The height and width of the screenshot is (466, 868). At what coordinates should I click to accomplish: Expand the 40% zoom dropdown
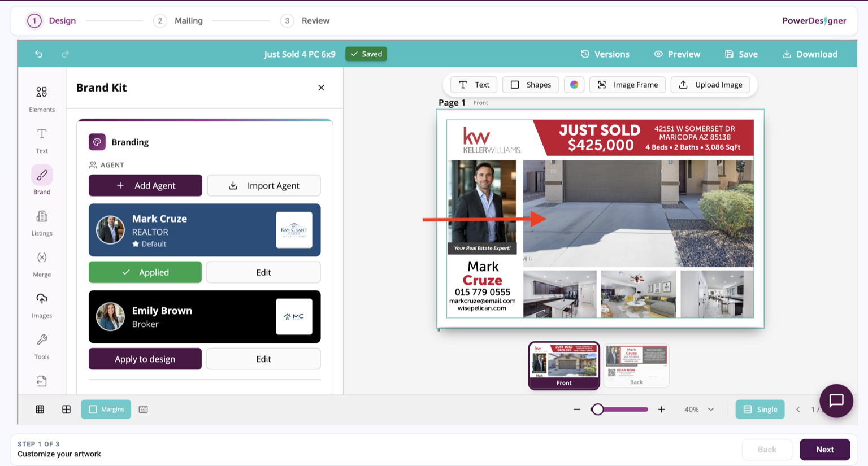coord(699,410)
